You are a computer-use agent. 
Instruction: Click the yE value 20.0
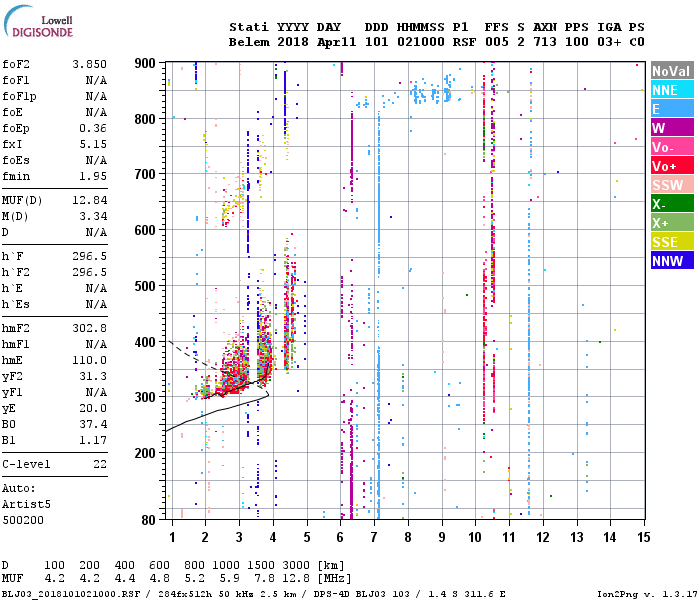93,408
